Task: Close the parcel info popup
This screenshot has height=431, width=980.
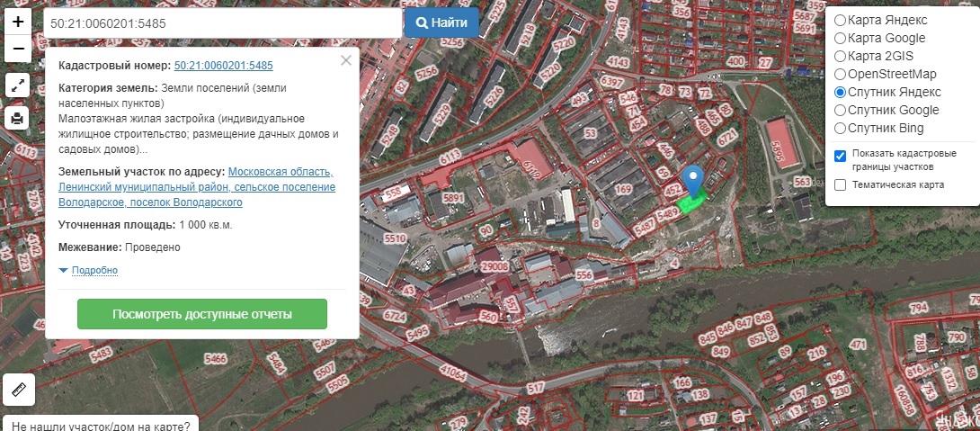Action: tap(346, 61)
